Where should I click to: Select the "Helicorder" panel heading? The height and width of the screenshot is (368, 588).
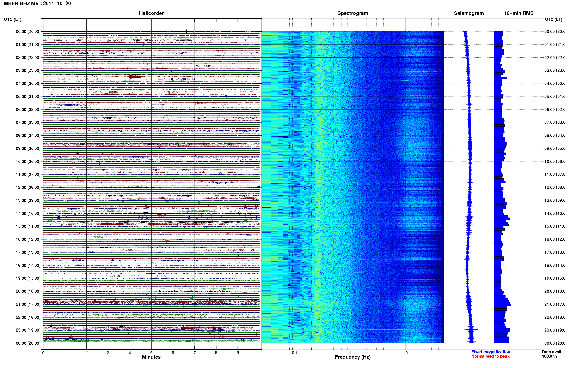tap(151, 13)
